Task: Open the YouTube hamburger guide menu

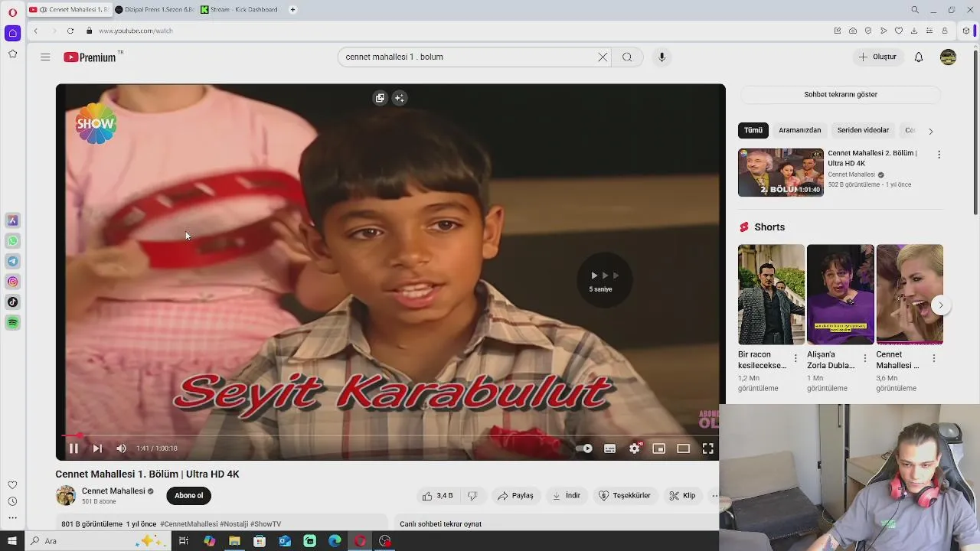Action: click(45, 57)
